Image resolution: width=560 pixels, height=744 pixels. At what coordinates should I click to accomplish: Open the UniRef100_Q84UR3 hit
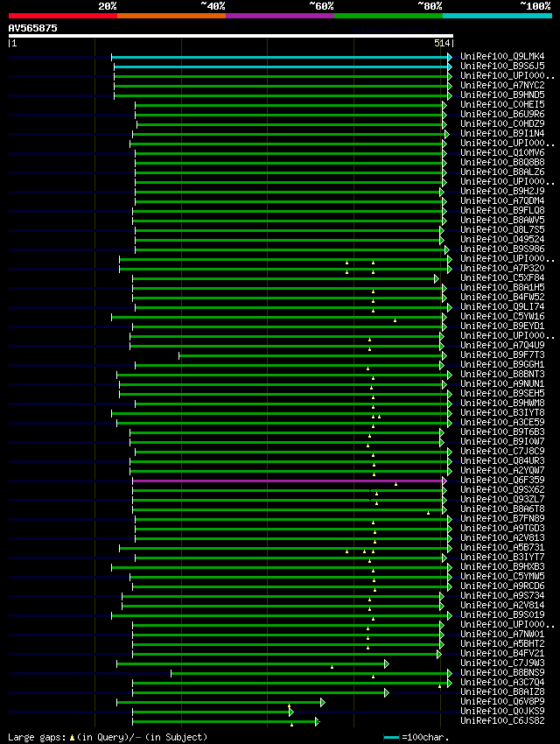(x=502, y=460)
